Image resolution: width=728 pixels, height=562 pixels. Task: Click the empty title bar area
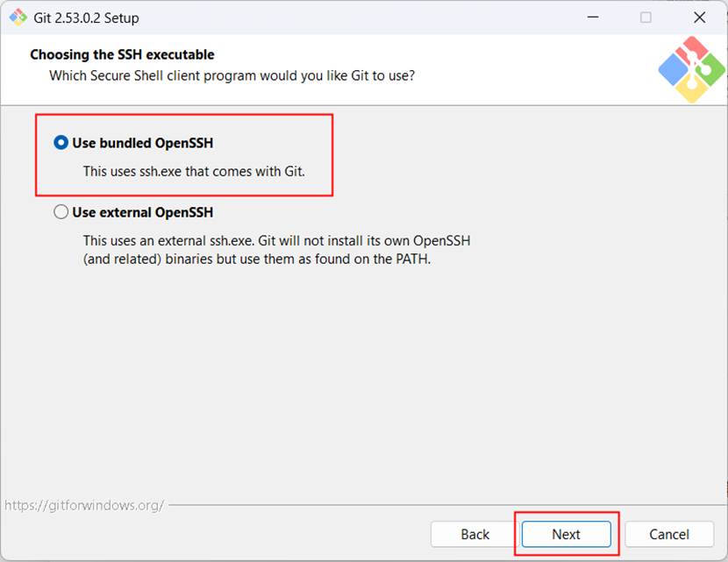coord(358,18)
